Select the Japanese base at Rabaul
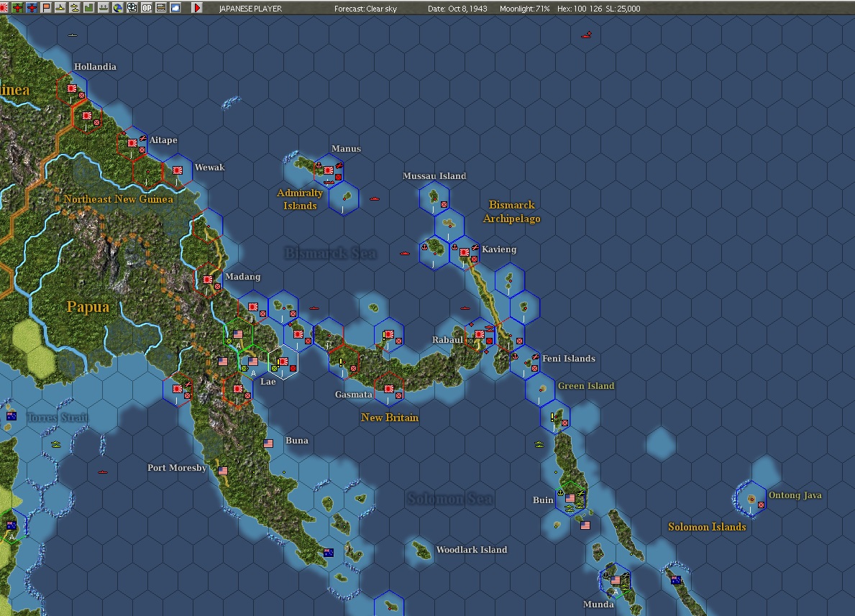 click(480, 334)
